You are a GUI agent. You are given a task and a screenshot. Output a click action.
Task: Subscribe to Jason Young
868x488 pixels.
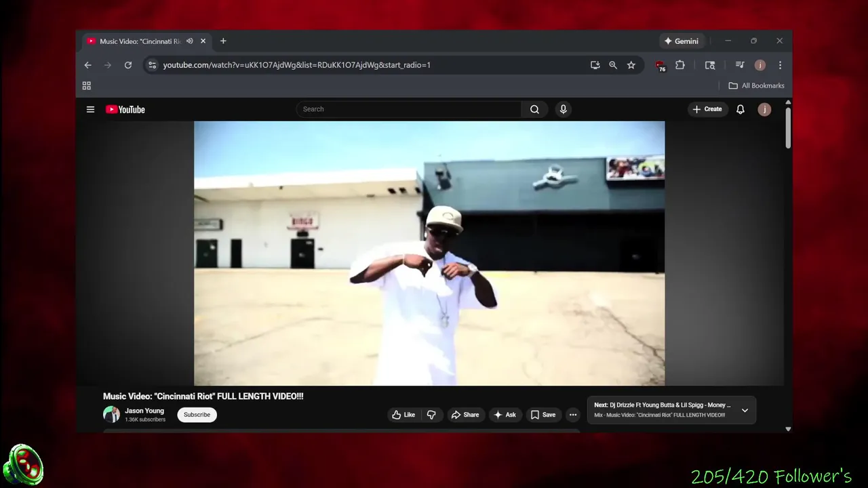(x=197, y=415)
